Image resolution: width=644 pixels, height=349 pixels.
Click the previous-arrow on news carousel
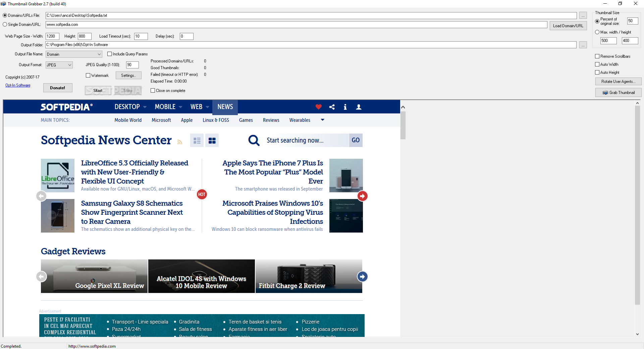(41, 196)
